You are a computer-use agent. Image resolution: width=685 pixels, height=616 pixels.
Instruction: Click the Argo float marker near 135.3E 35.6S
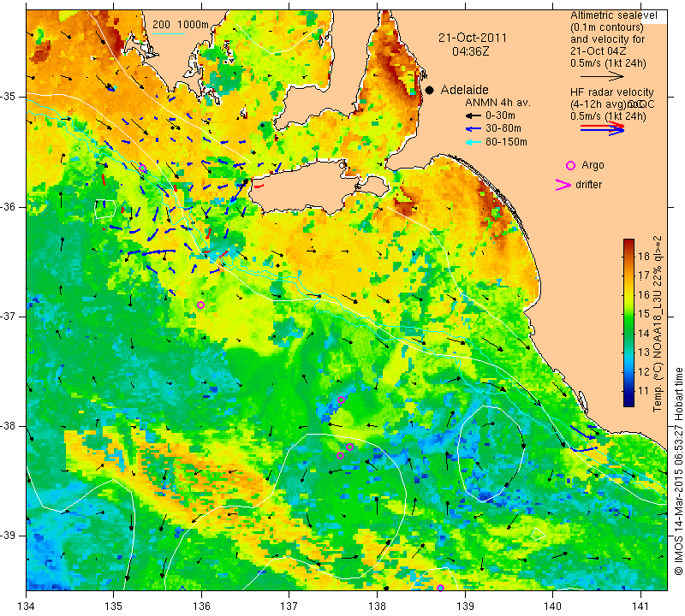(142, 168)
